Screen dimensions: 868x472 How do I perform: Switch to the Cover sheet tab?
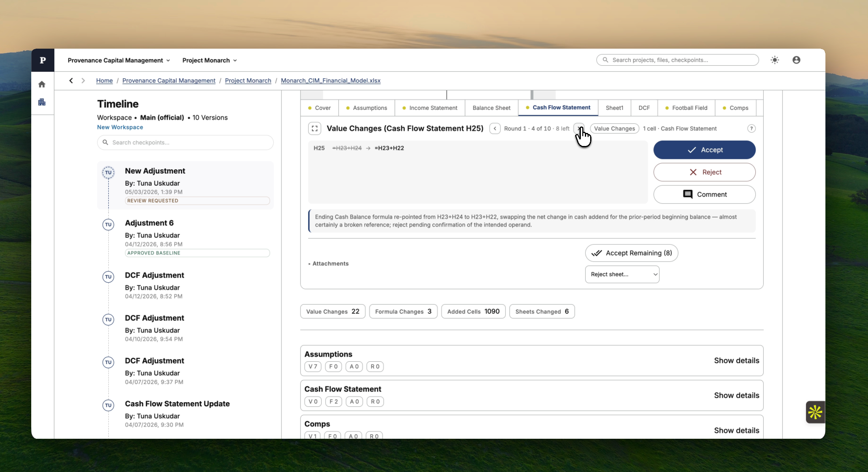[x=320, y=108]
